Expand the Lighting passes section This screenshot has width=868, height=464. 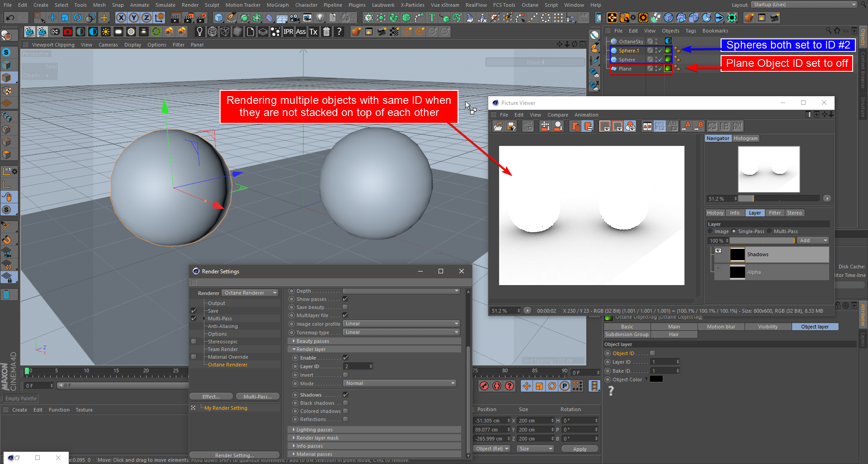[374, 430]
